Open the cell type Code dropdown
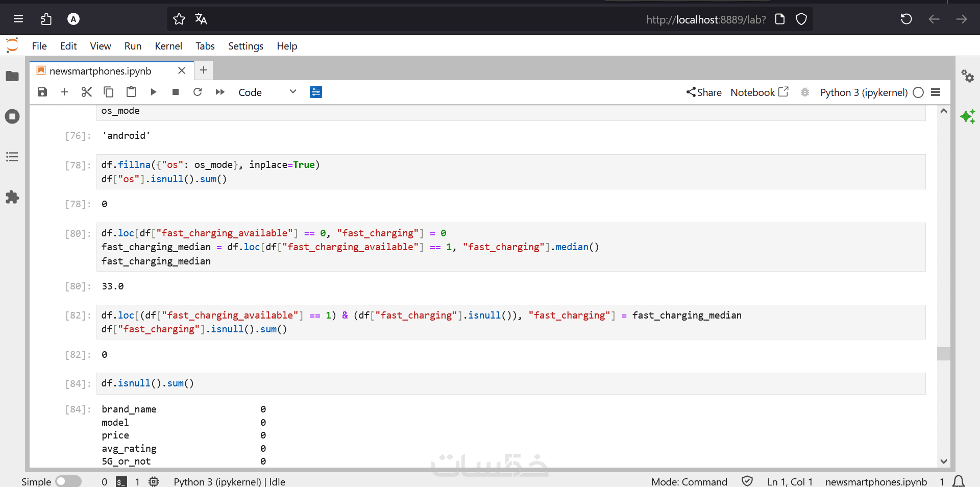The image size is (980, 487). coord(267,92)
